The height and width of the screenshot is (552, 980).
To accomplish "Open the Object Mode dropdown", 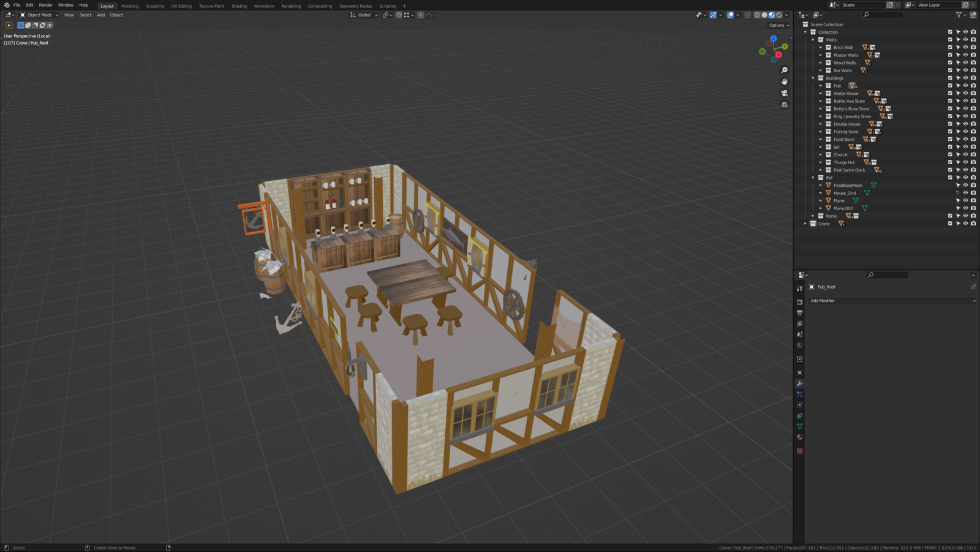I will click(39, 15).
